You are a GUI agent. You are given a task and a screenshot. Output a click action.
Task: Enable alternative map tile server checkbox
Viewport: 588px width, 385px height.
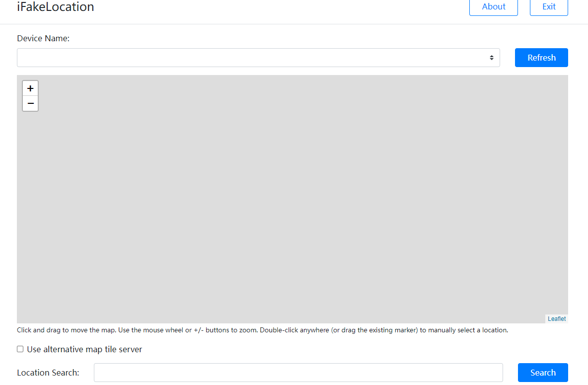click(20, 349)
